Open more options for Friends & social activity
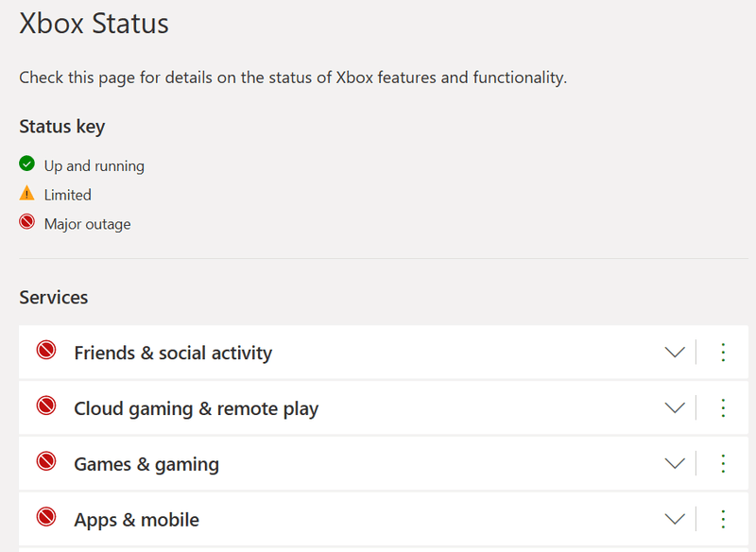This screenshot has height=552, width=756. point(723,353)
